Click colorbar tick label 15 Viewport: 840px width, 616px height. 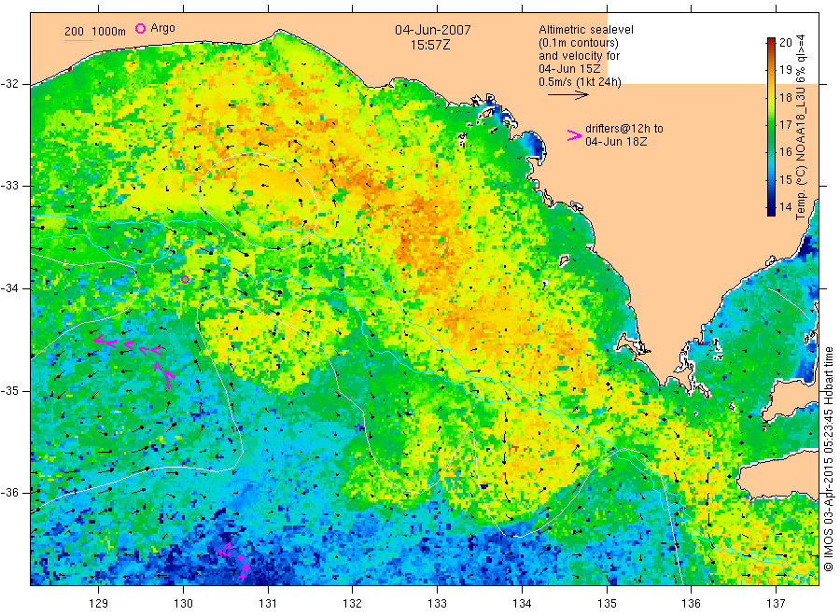pyautogui.click(x=785, y=179)
